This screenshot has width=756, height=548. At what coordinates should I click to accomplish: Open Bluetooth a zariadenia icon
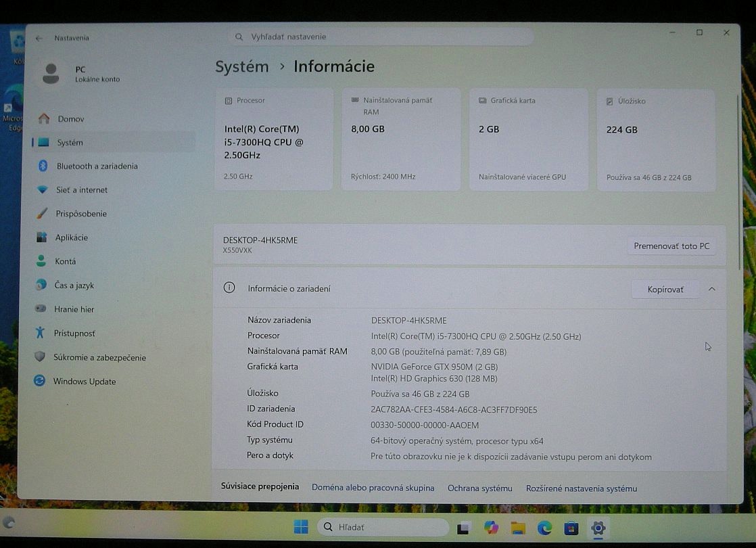pos(43,166)
